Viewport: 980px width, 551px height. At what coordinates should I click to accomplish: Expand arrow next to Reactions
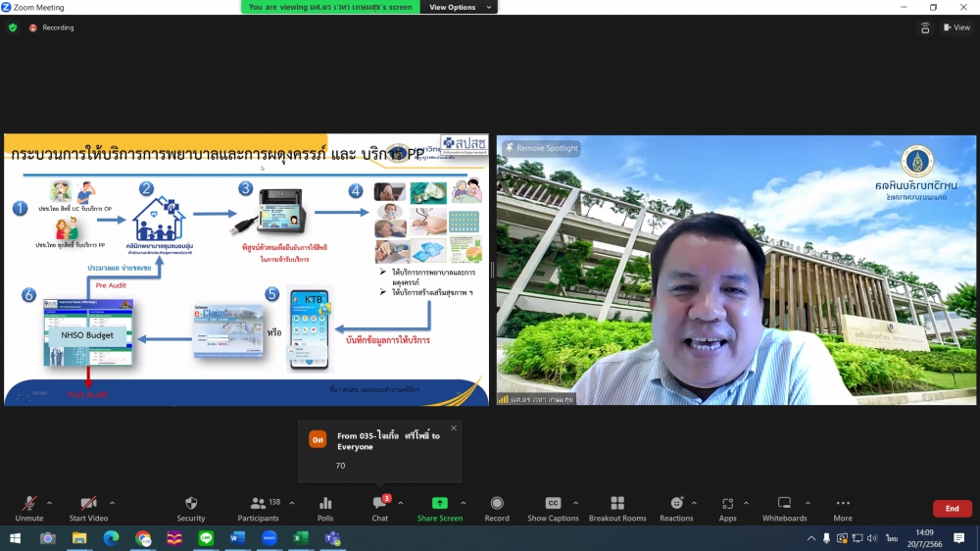(694, 503)
